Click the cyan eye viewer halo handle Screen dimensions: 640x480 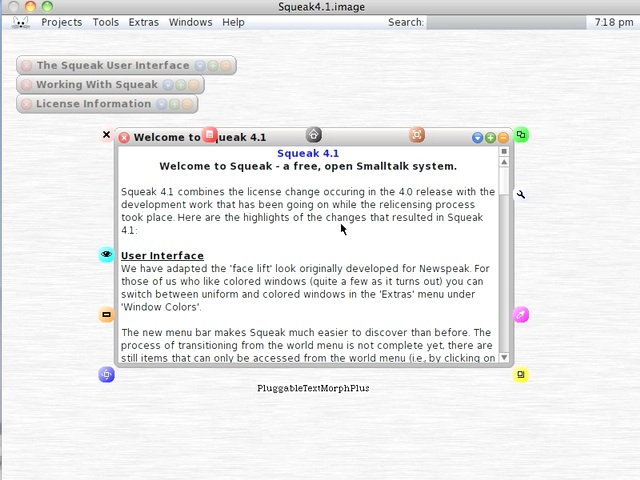(x=106, y=254)
